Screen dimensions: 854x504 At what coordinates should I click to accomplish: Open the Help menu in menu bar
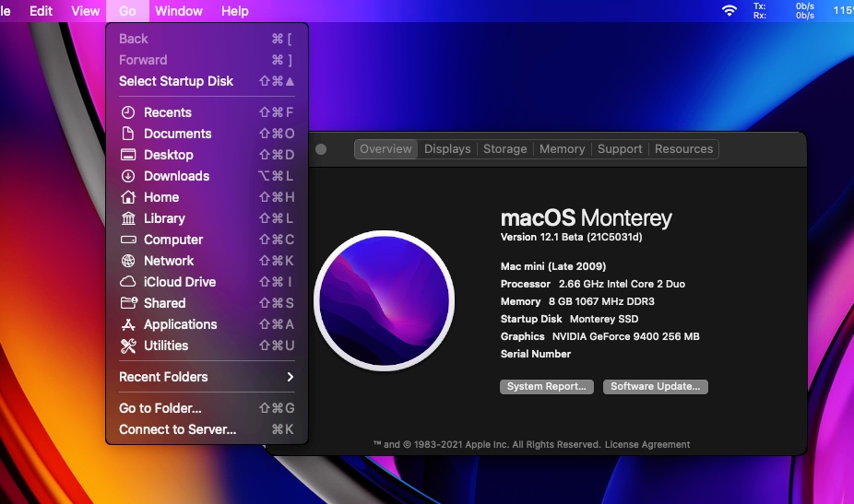235,11
